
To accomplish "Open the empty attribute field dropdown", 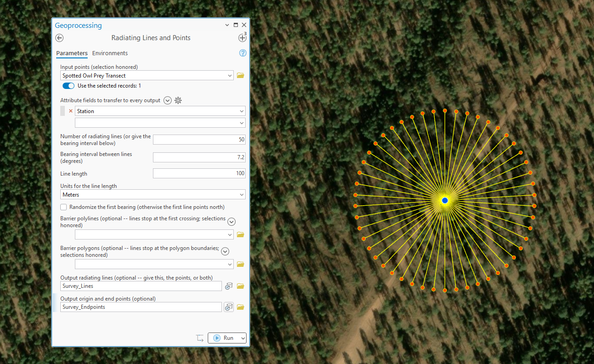I will tap(241, 123).
